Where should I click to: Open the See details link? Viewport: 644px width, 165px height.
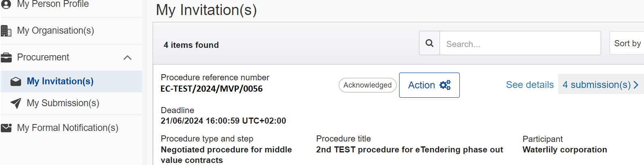[529, 85]
